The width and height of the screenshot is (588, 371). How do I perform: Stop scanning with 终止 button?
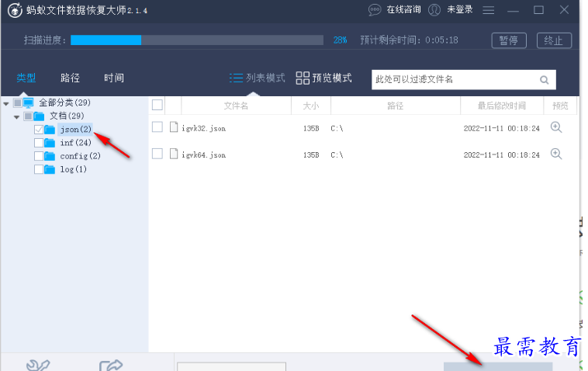coord(554,40)
